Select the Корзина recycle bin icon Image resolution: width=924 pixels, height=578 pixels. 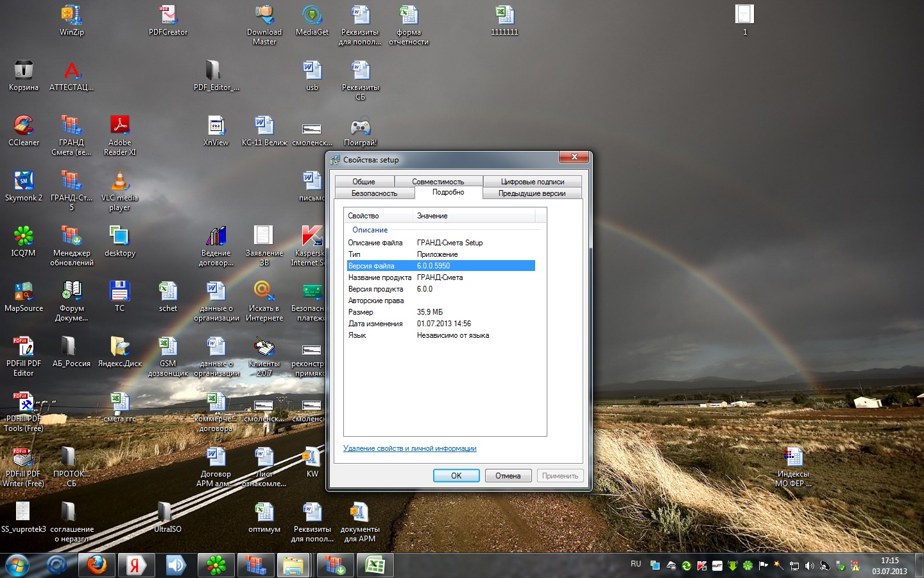(24, 75)
